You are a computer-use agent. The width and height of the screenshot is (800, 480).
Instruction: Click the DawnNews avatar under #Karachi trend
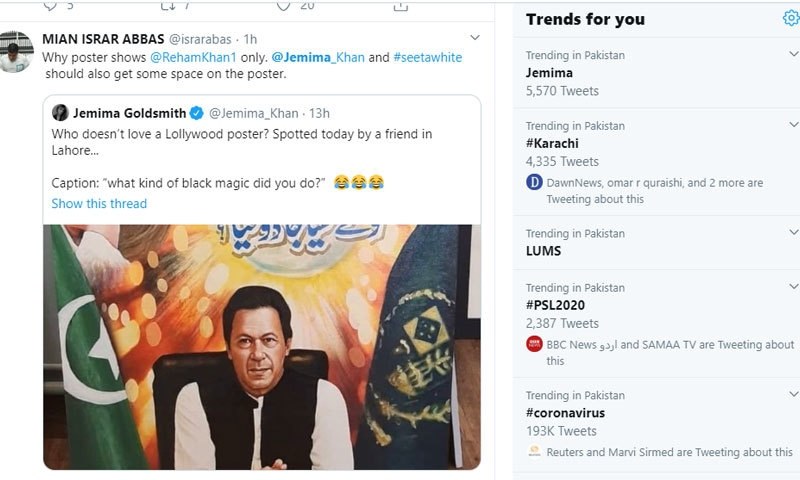(535, 183)
